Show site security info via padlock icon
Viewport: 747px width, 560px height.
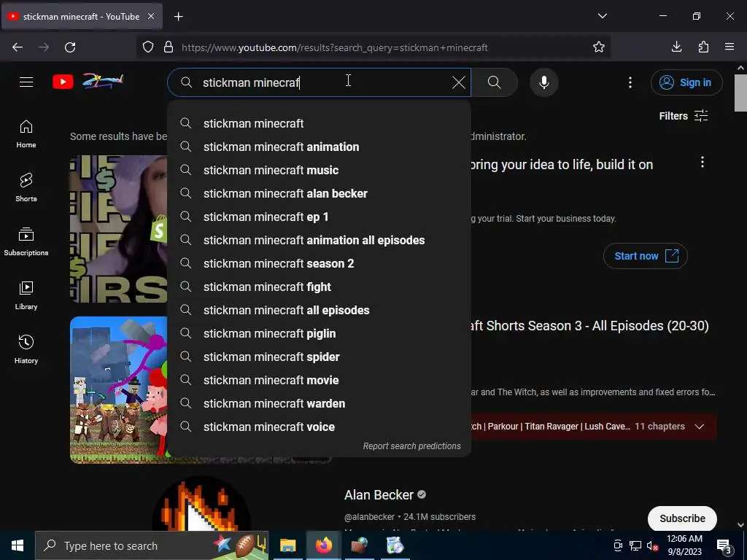coord(169,47)
